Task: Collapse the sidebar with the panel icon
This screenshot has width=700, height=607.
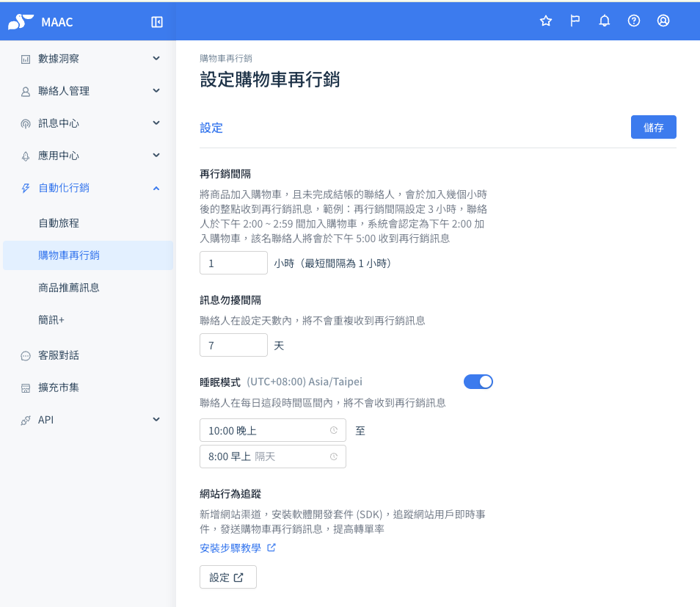Action: (x=157, y=22)
